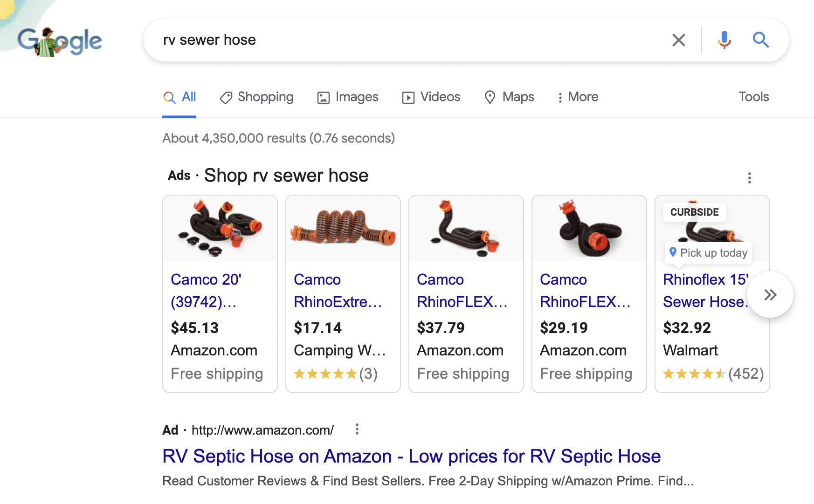Expand the shopping carousel with the double-arrow
This screenshot has width=814, height=504.
coord(770,294)
